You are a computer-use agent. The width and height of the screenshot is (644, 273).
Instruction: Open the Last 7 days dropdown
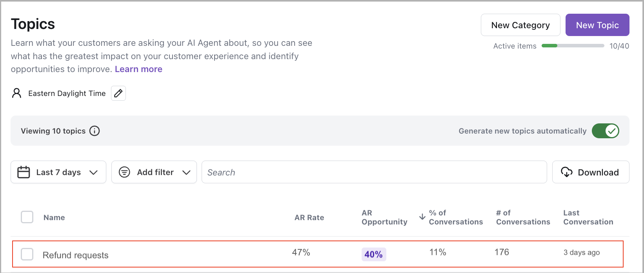pos(58,172)
